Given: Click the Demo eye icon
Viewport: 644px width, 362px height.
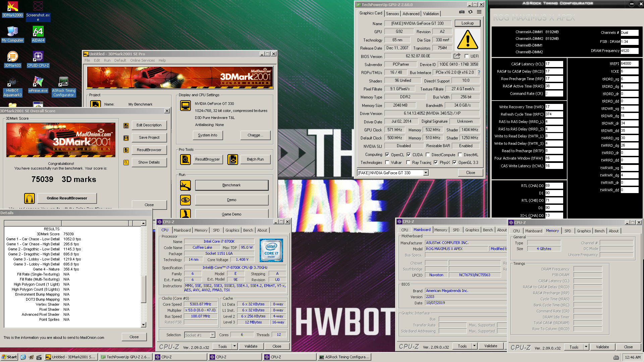Looking at the screenshot, I should click(185, 200).
